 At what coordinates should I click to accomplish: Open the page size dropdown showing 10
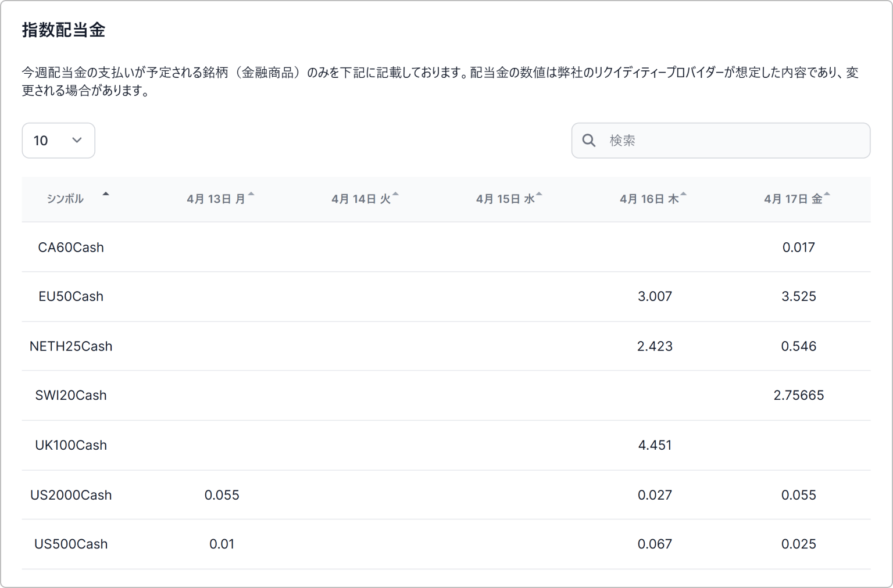coord(58,140)
